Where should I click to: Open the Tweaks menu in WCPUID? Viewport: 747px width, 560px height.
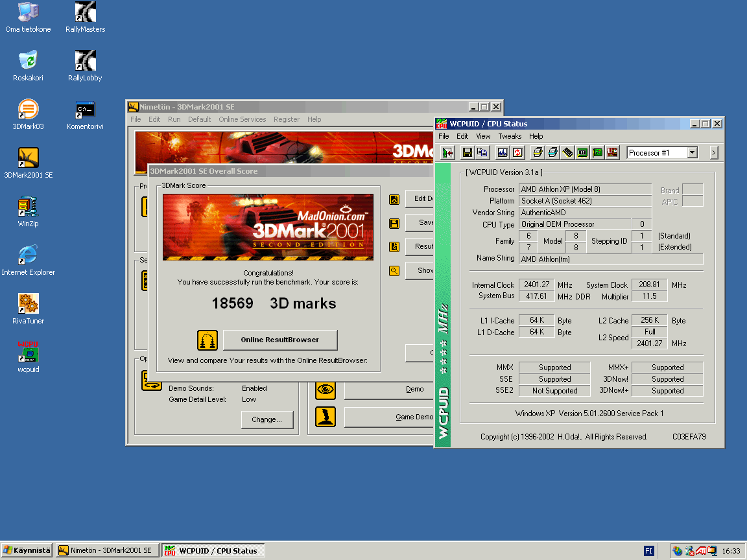click(x=510, y=136)
